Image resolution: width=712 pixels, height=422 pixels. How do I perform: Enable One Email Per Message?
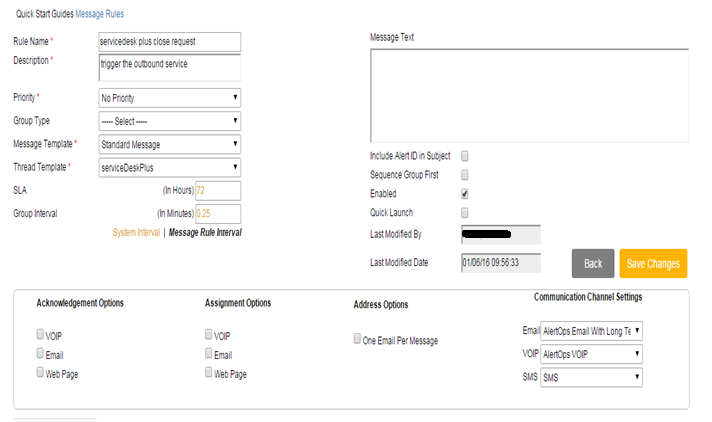pyautogui.click(x=358, y=339)
